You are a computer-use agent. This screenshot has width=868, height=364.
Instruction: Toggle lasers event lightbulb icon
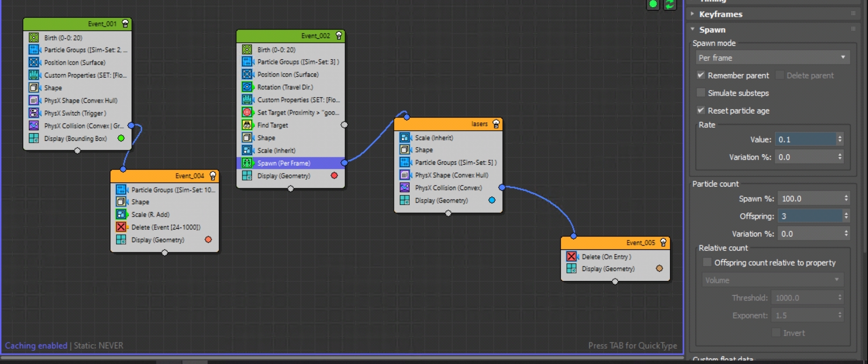496,124
